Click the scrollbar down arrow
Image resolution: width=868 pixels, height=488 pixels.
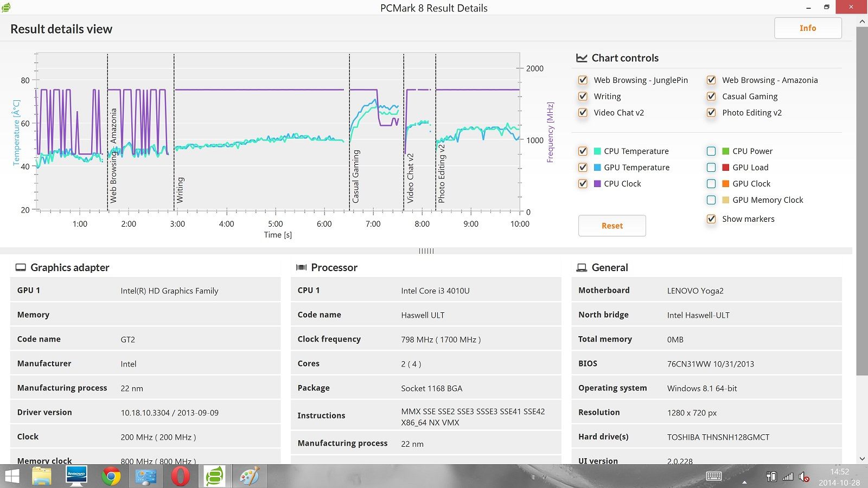point(862,459)
